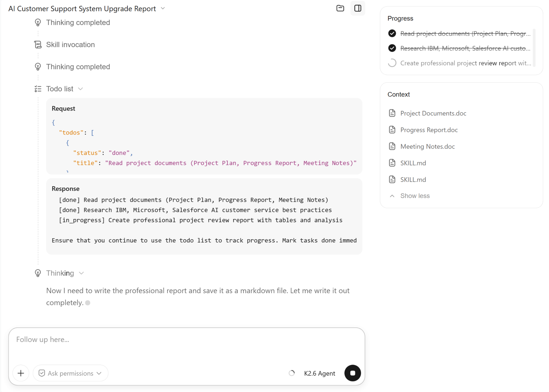Screen dimensions: 549x392
Task: Click the plus attachment button
Action: (21, 373)
